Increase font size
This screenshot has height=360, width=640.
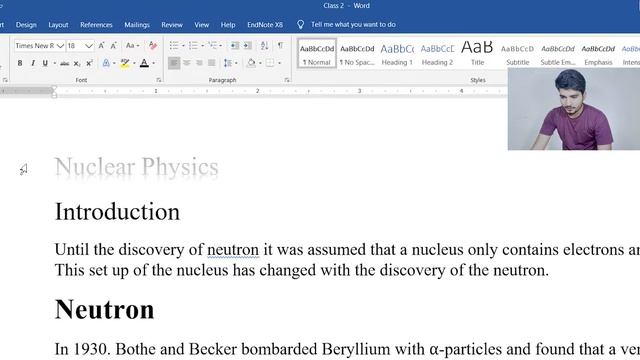coord(101,45)
